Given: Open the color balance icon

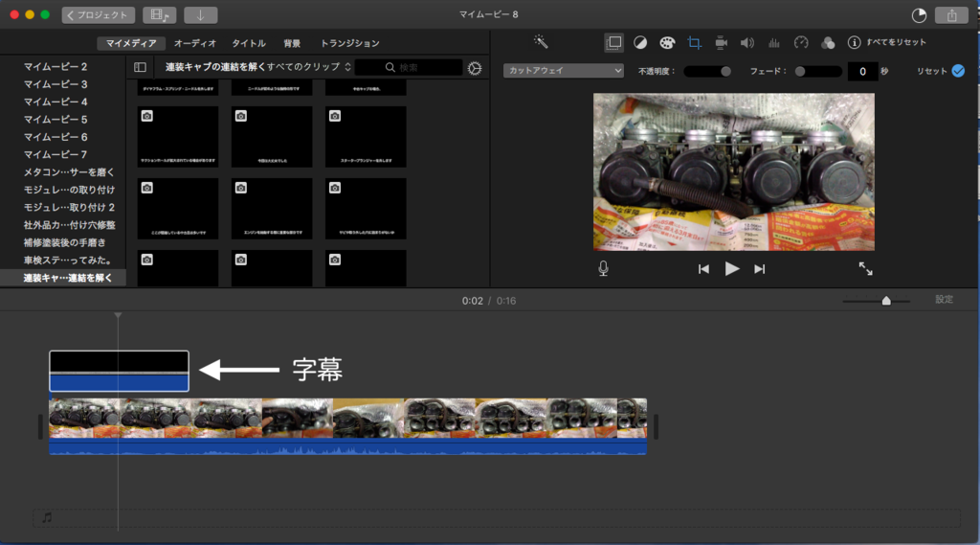Looking at the screenshot, I should 640,42.
